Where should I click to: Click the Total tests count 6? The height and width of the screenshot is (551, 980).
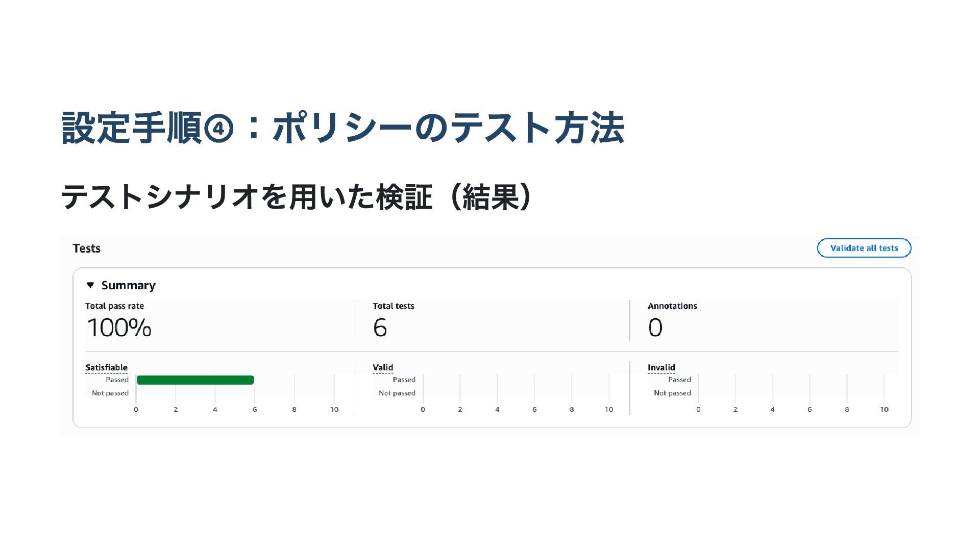pos(380,328)
